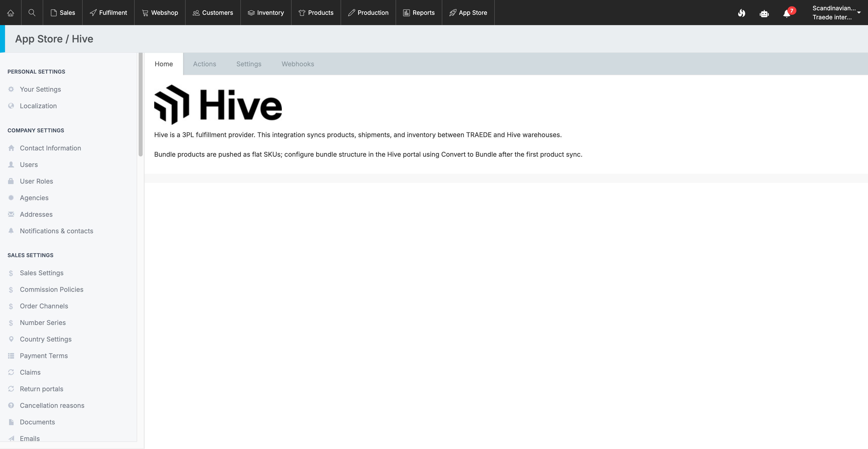The width and height of the screenshot is (868, 449).
Task: Click the refresh icon beside Return portals
Action: 11,389
